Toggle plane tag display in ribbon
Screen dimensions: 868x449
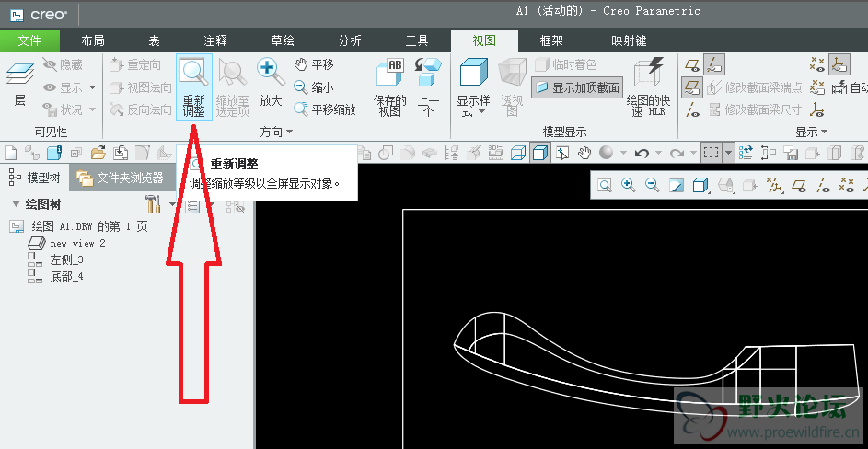(x=692, y=86)
